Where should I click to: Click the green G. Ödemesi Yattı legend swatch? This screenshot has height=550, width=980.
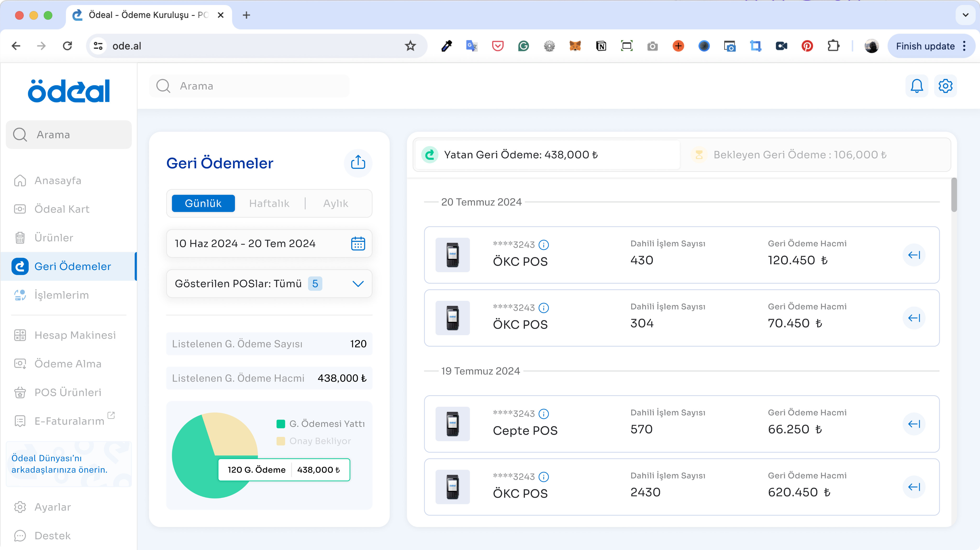coord(281,424)
